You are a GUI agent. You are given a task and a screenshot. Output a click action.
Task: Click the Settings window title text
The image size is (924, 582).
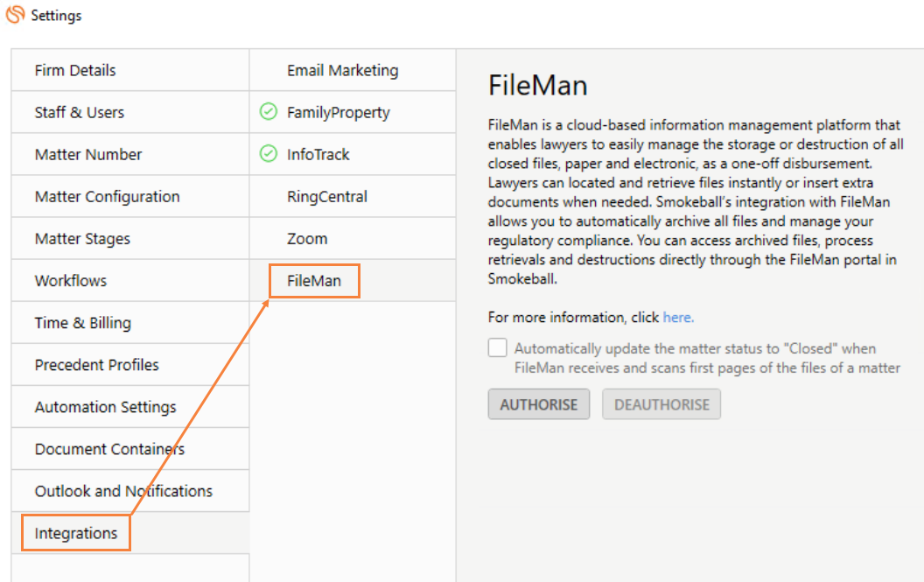pos(56,16)
